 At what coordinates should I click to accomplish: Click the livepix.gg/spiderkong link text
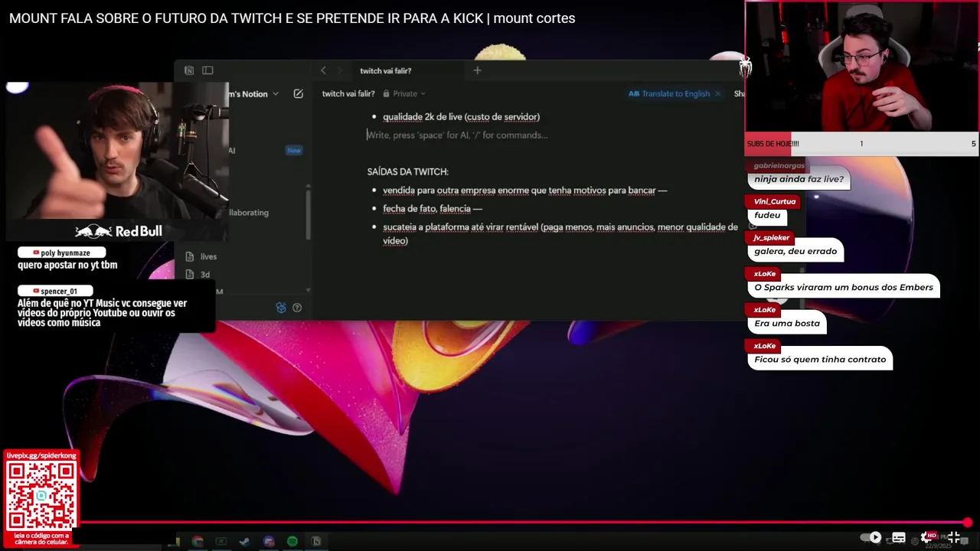[41, 455]
